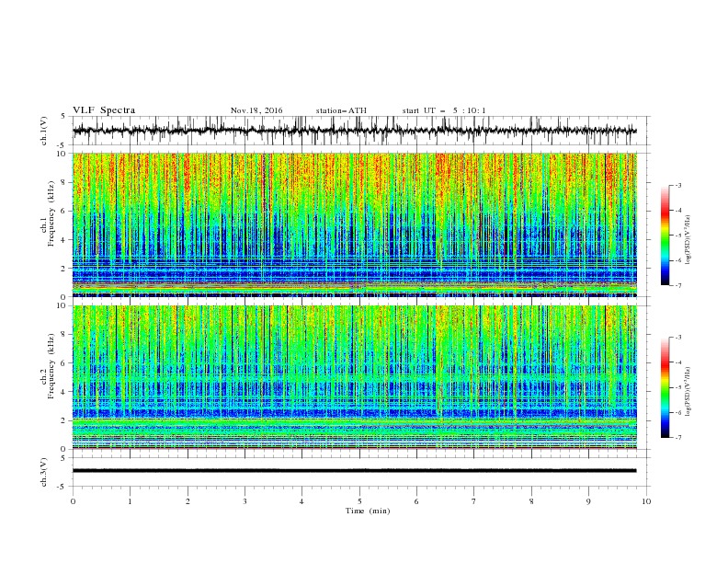Click upper color bar's "log(PSD)(V²/Hz)" label
Image resolution: width=728 pixels, height=563 pixels.
[688, 240]
